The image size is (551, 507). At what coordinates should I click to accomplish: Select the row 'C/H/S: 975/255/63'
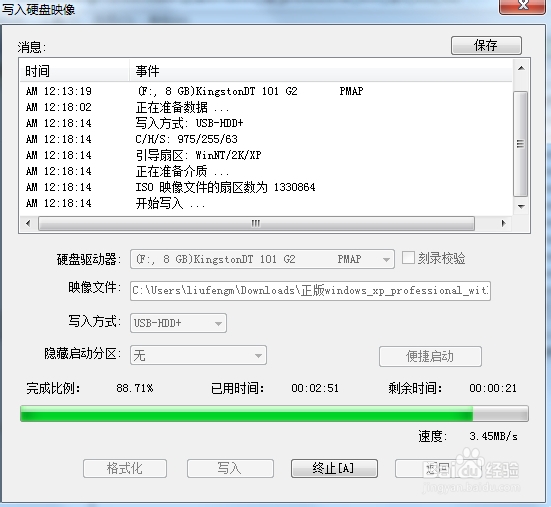click(266, 139)
